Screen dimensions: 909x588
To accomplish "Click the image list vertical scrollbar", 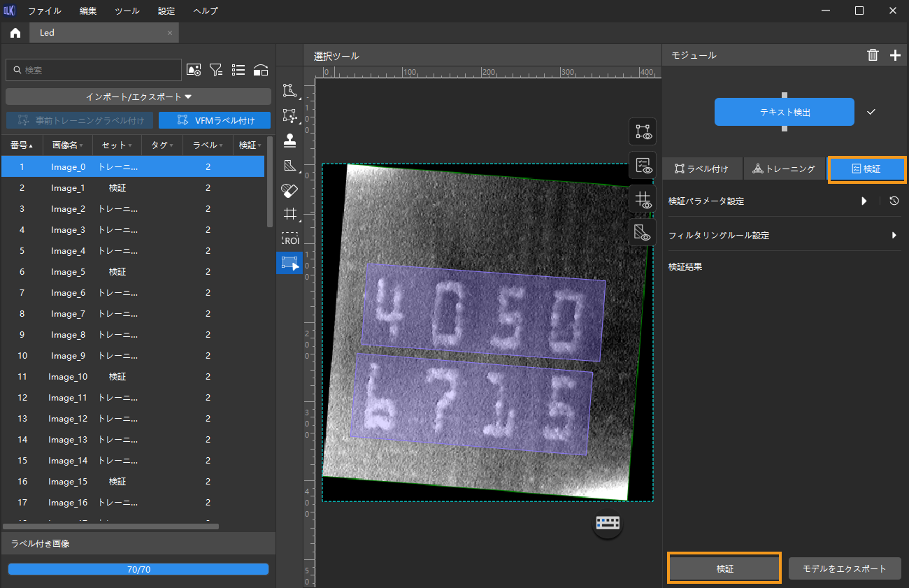I will (x=270, y=182).
